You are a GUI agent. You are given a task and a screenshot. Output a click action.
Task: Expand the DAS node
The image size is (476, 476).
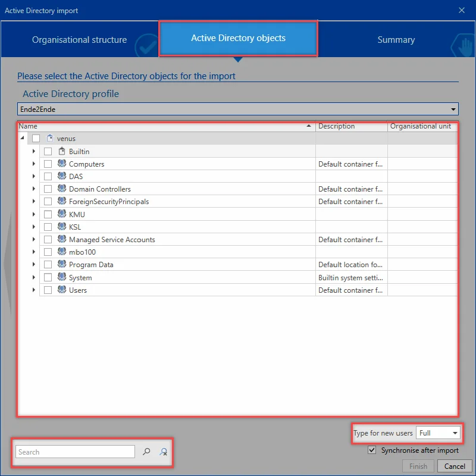[34, 176]
